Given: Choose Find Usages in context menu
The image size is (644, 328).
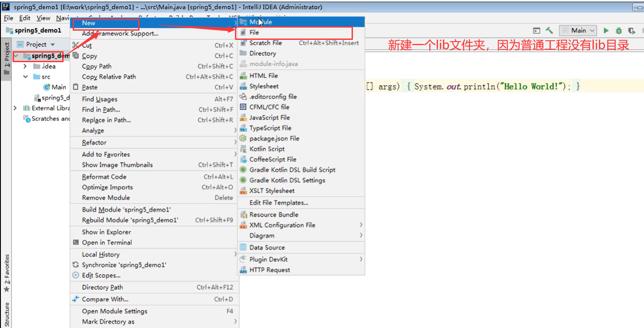Looking at the screenshot, I should [x=154, y=99].
